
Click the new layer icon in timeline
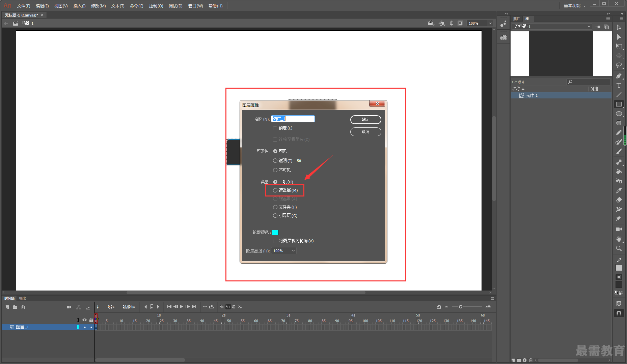pos(7,307)
